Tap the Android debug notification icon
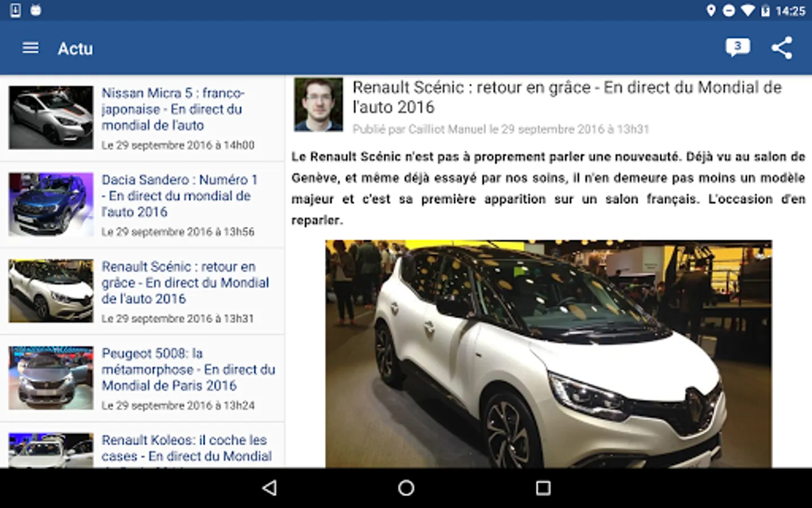Screen dimensions: 812x508 pos(36,10)
